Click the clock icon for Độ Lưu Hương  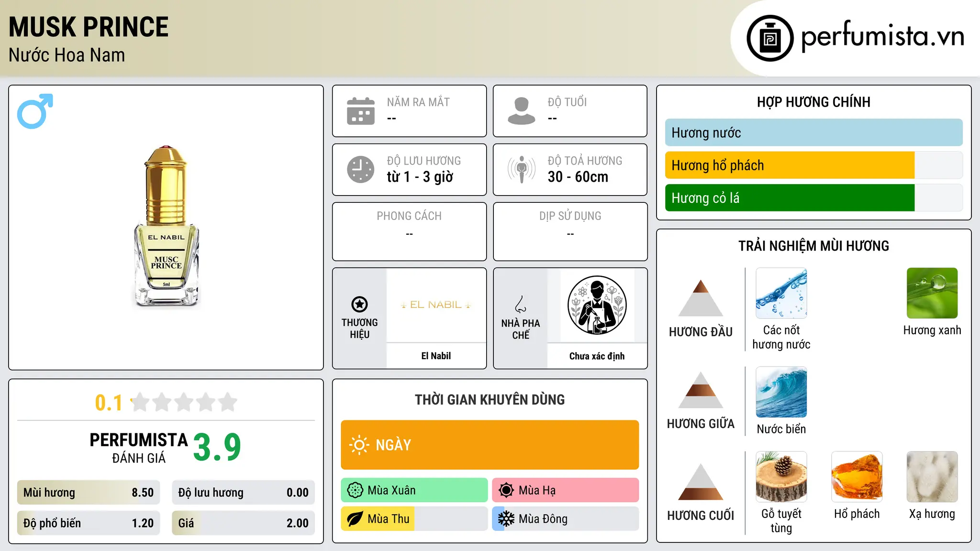361,169
